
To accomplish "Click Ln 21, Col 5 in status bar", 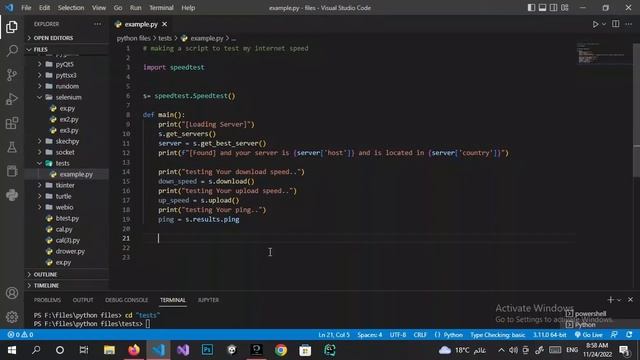I will (x=334, y=335).
